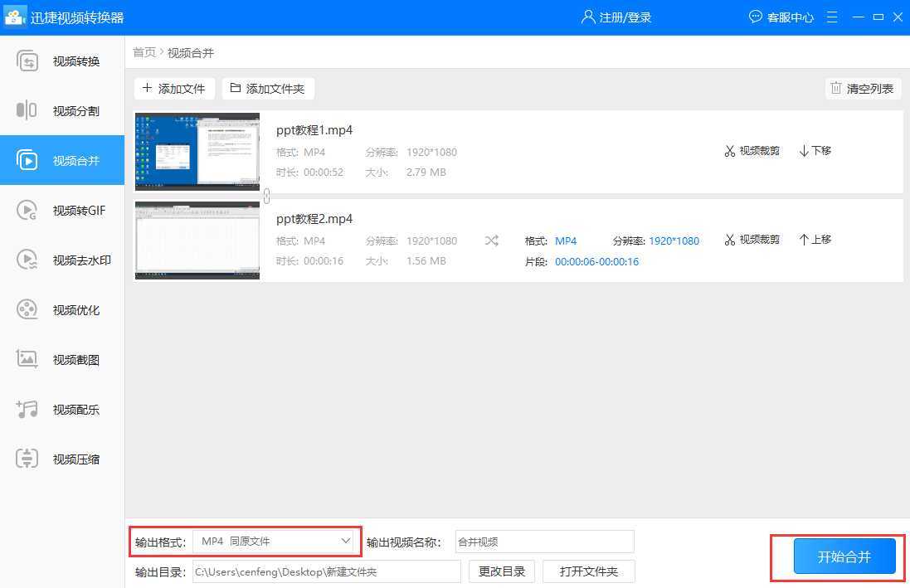Click the link icon between the two videos

tap(266, 197)
